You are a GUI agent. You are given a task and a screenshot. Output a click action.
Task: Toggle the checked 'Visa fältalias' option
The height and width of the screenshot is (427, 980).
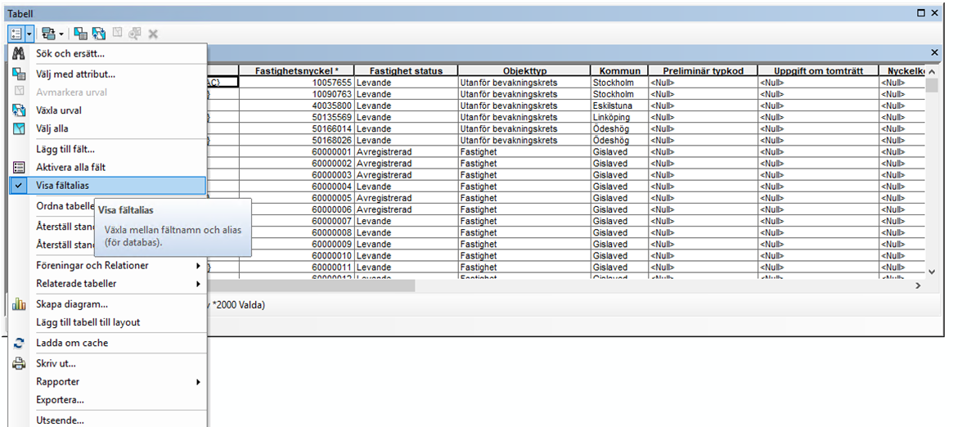coord(62,186)
